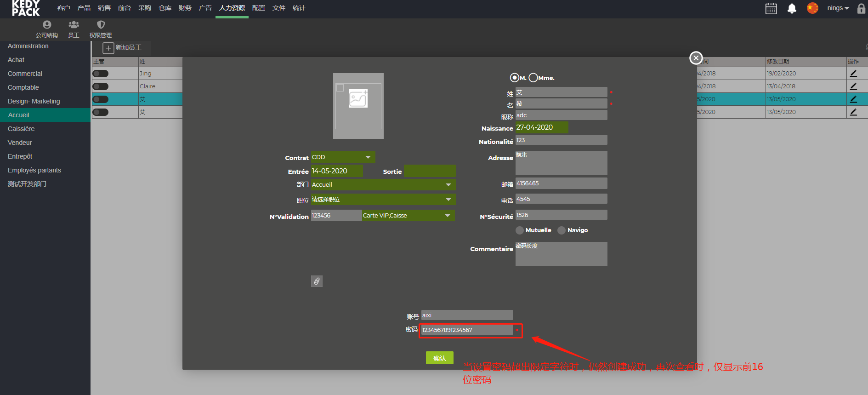Click the 密码 password input field
868x395 pixels.
[466, 330]
